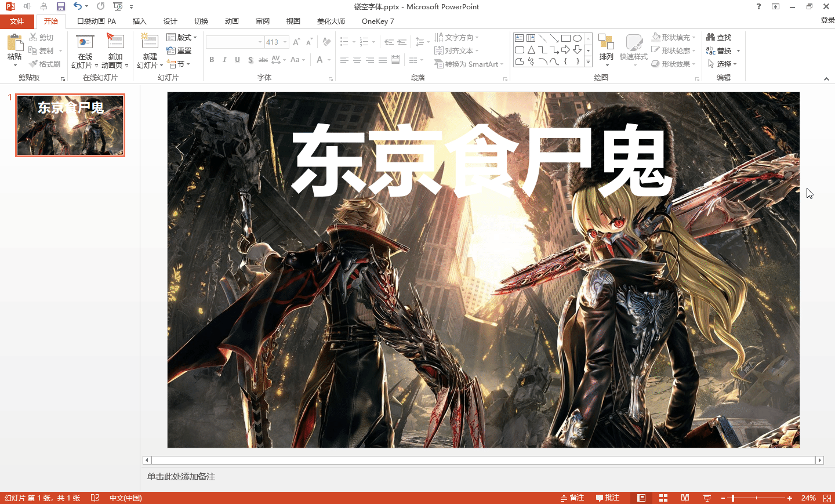
Task: Open Find (查找) with binoculars icon
Action: click(719, 37)
